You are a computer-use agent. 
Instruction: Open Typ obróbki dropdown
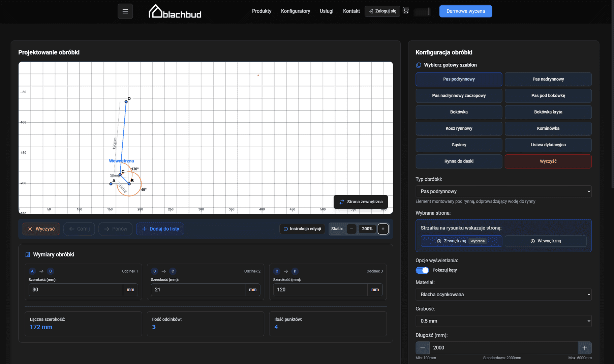point(503,191)
